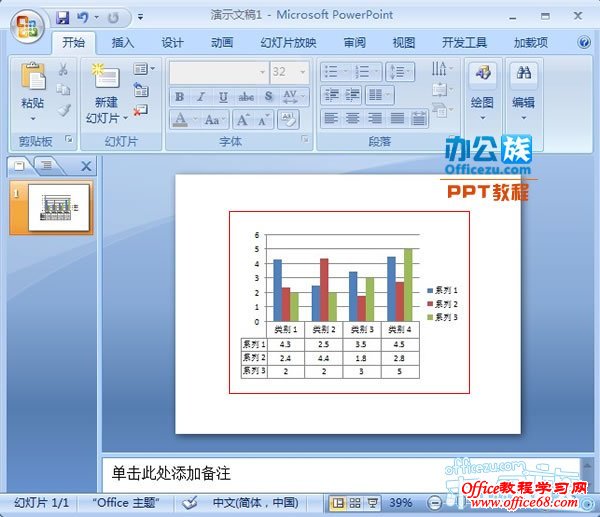Screen dimensions: 600x517
Task: Decrease list indent level
Action: tap(331, 95)
